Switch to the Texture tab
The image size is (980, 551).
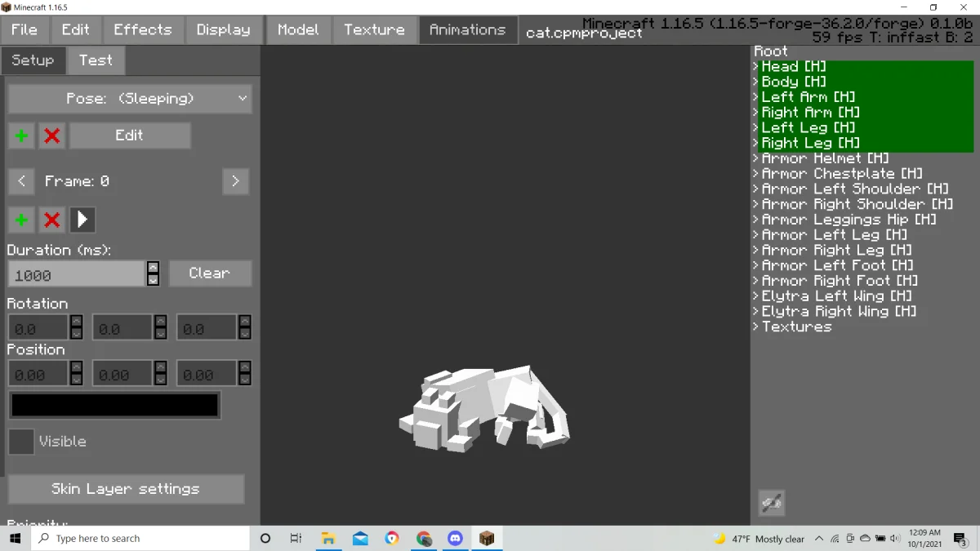374,29
